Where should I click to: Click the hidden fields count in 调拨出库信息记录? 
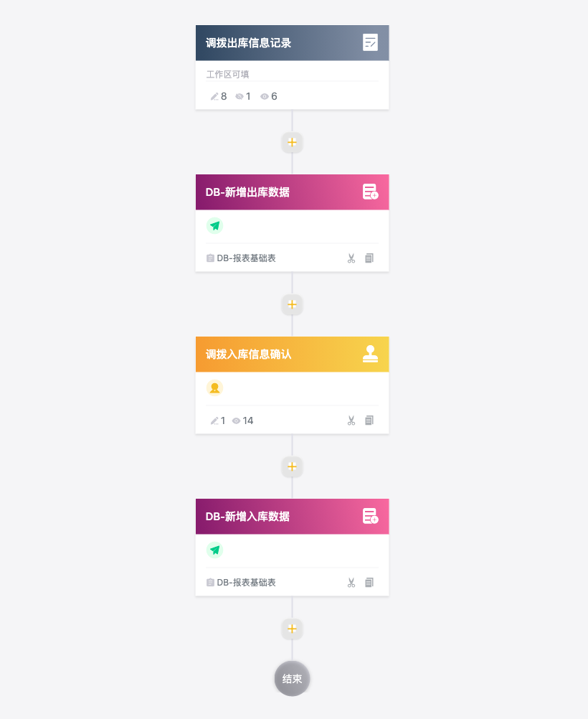(x=243, y=96)
